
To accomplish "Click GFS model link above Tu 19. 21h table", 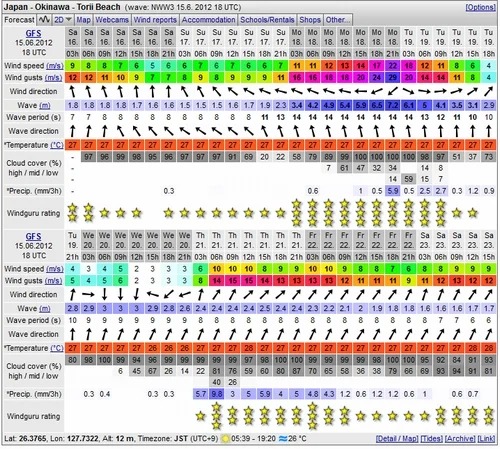I will 33,236.
